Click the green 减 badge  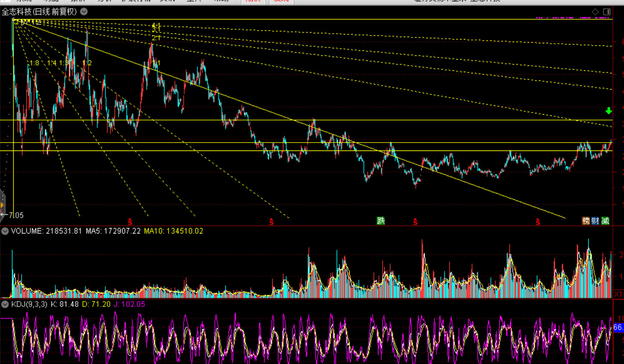click(605, 221)
